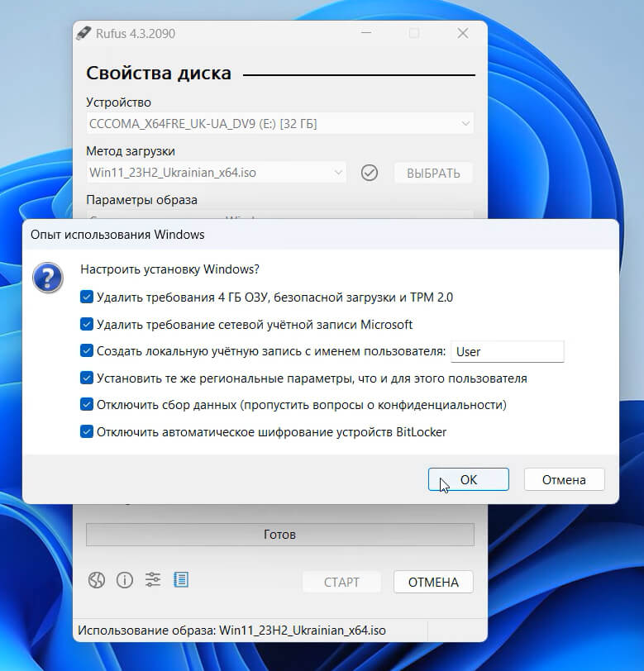Click Отмена in the dialog
This screenshot has height=671, width=644.
pos(564,479)
